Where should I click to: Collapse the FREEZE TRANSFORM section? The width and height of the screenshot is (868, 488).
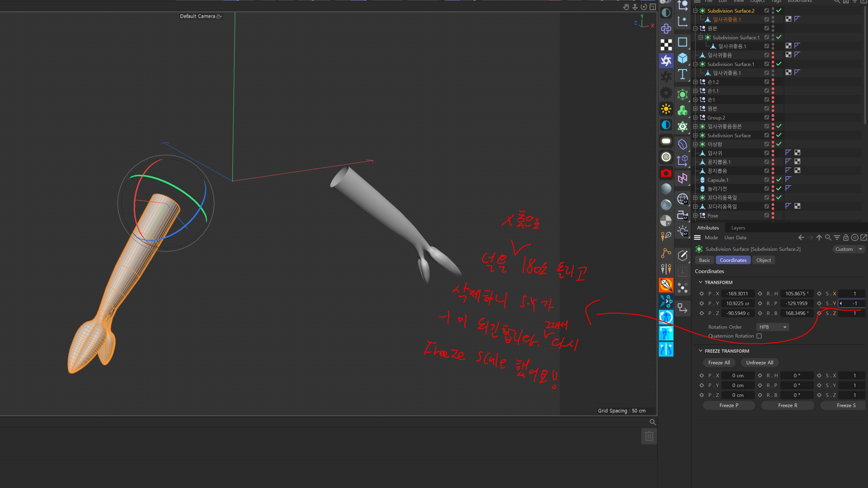(700, 351)
